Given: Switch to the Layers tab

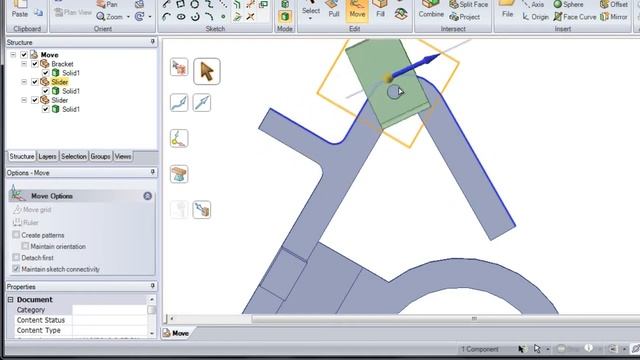Looking at the screenshot, I should pyautogui.click(x=47, y=156).
